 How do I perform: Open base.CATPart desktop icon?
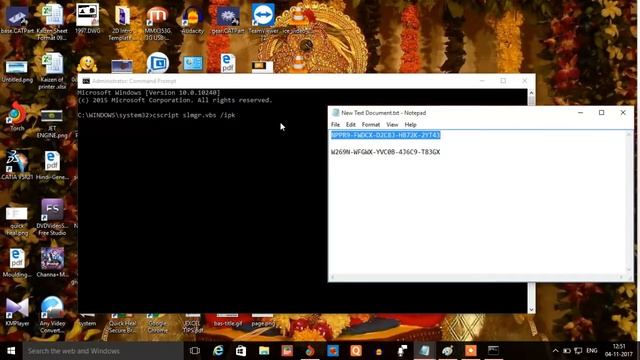click(x=17, y=20)
